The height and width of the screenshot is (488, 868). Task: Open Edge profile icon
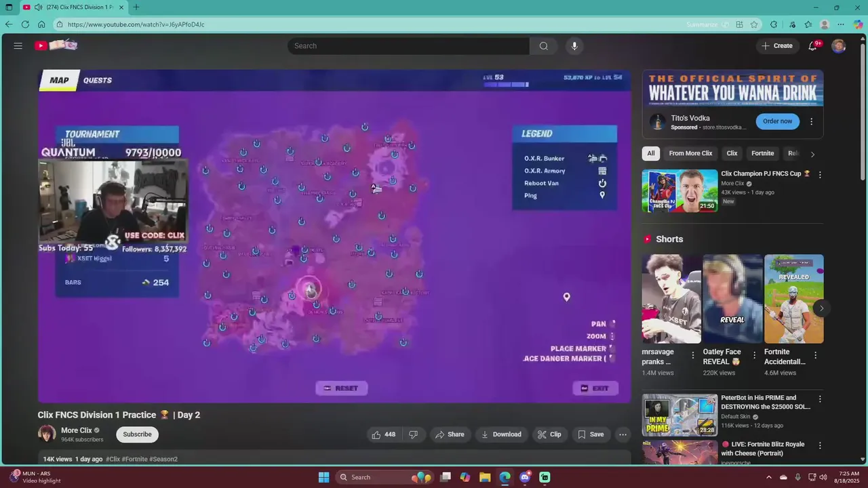[825, 24]
